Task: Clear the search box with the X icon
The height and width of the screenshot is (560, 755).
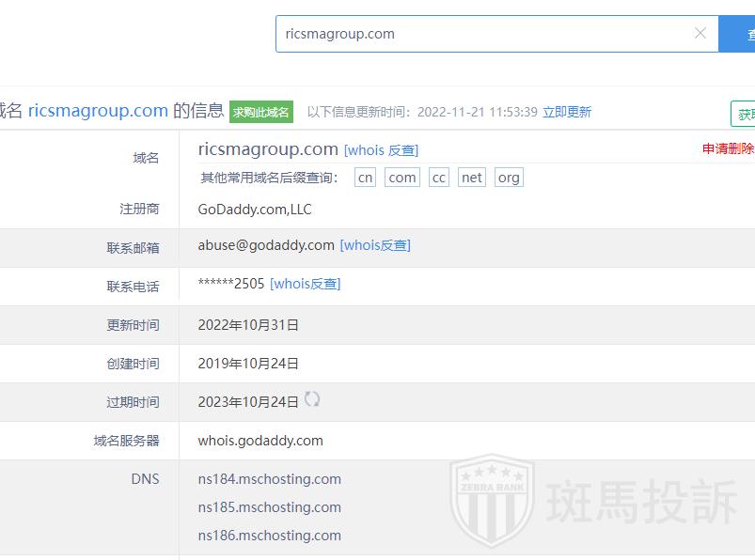Action: (700, 34)
